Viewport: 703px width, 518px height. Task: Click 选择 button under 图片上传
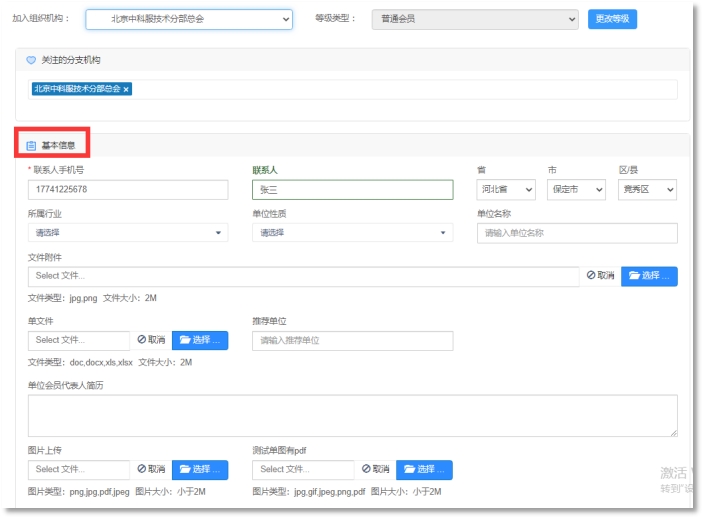coord(200,470)
